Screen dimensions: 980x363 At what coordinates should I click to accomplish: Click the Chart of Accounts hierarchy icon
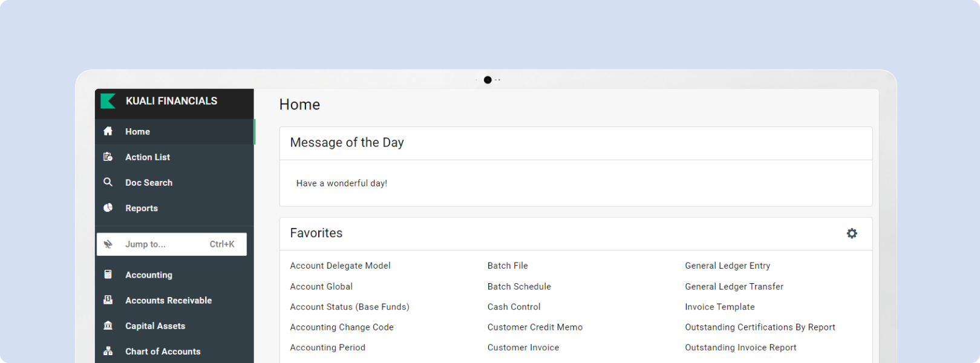(108, 351)
